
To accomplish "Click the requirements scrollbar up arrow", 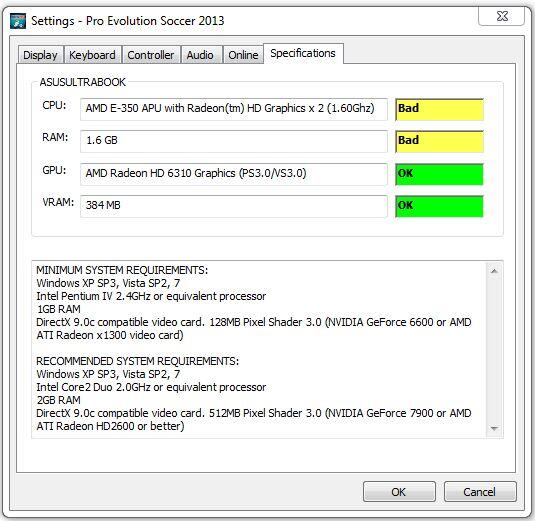I will coord(494,271).
